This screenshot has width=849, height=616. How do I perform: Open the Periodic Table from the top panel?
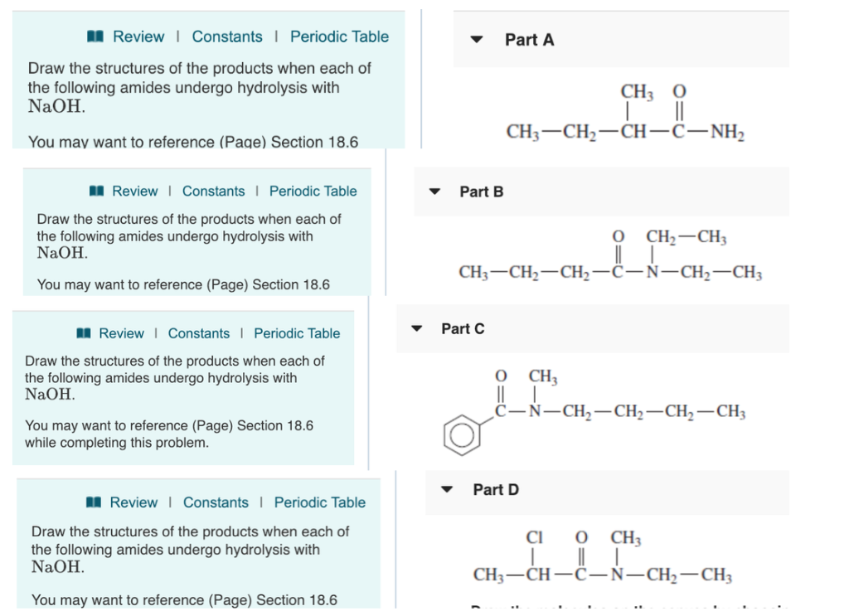point(339,36)
